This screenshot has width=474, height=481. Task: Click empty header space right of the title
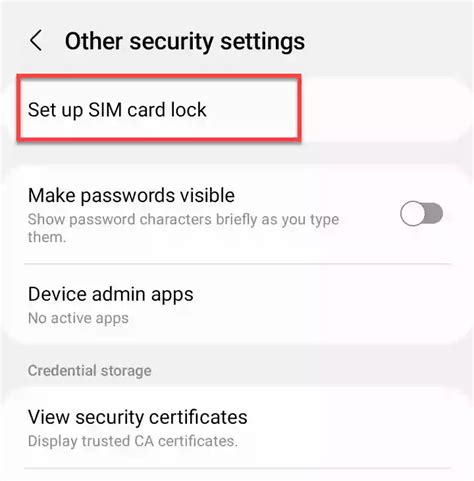coord(387,41)
